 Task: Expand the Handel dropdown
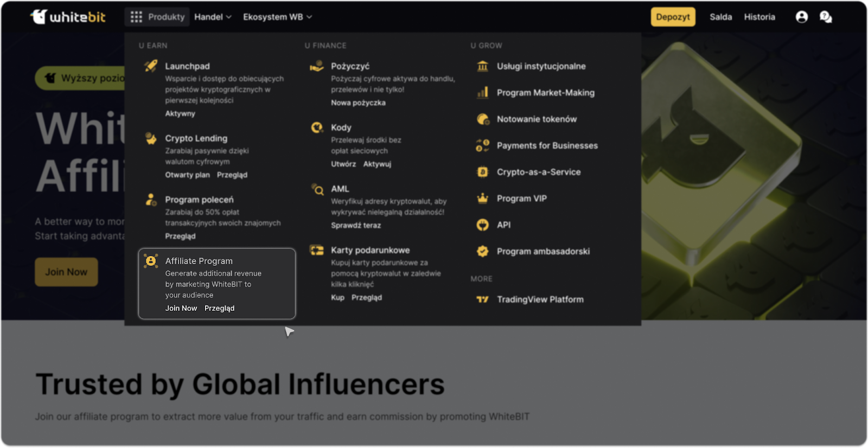click(x=213, y=17)
